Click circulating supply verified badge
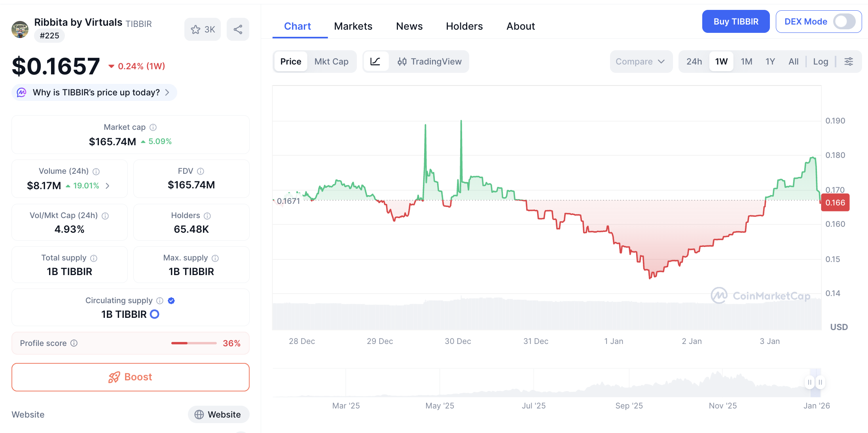This screenshot has width=868, height=433. [x=171, y=301]
